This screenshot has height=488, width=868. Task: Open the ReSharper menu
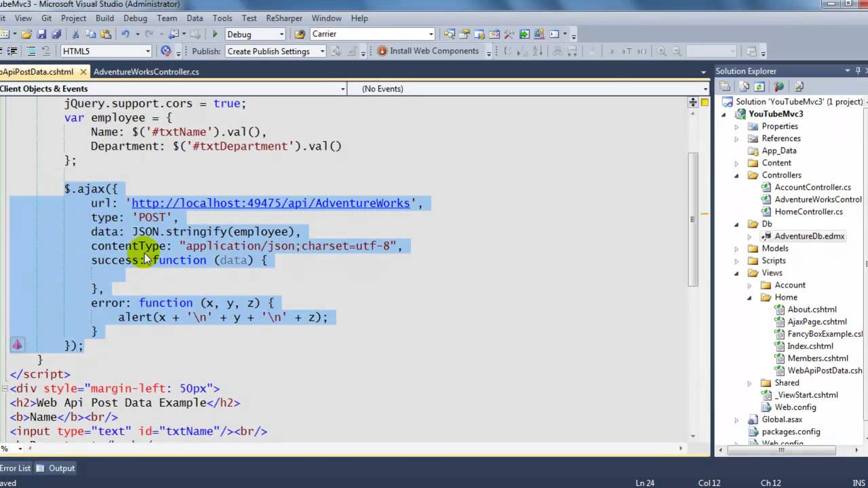pyautogui.click(x=284, y=18)
